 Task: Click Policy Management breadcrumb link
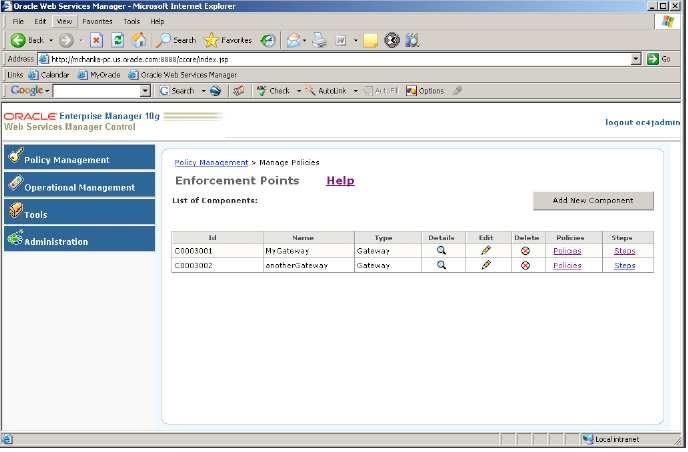point(211,162)
